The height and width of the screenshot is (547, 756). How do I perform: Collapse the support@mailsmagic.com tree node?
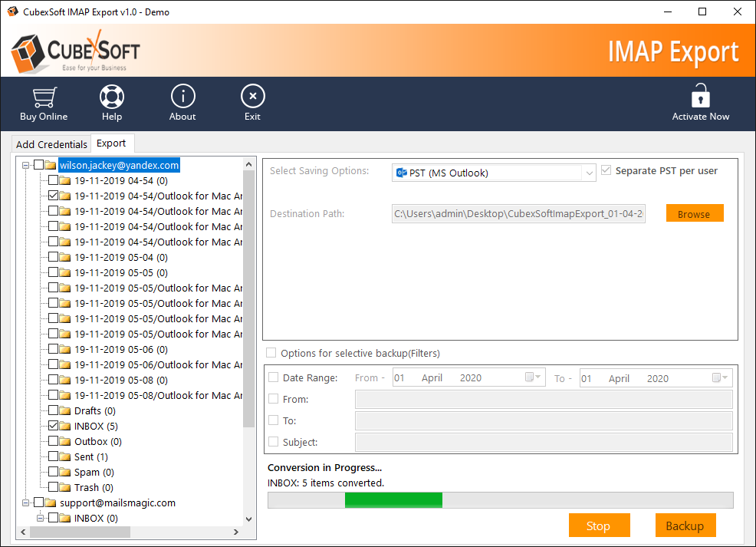coord(25,503)
